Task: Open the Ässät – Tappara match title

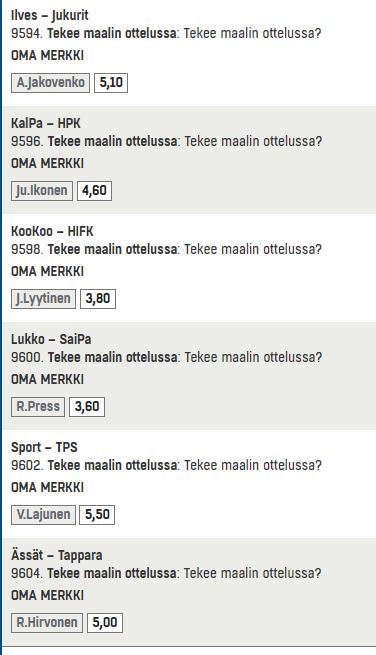Action: (57, 555)
